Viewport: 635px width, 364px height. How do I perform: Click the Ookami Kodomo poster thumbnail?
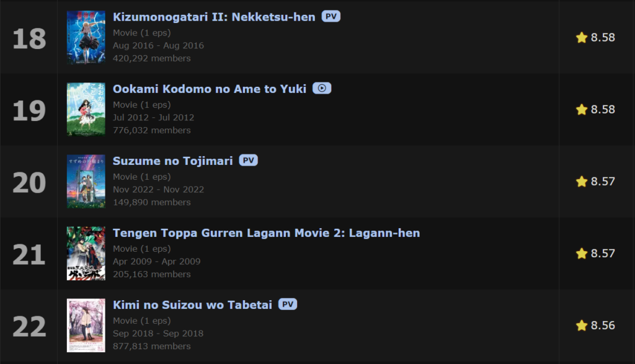[x=86, y=109]
